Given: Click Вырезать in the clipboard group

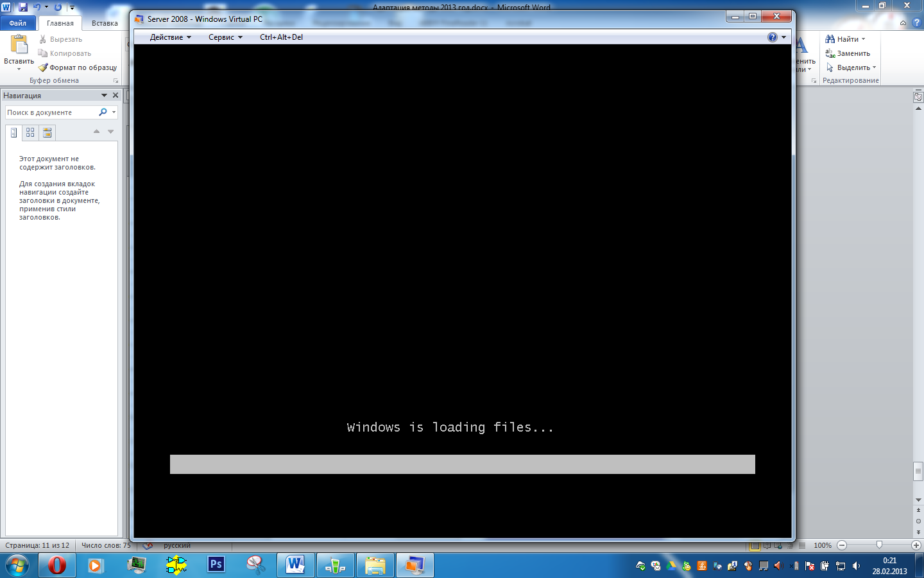Looking at the screenshot, I should (x=60, y=39).
